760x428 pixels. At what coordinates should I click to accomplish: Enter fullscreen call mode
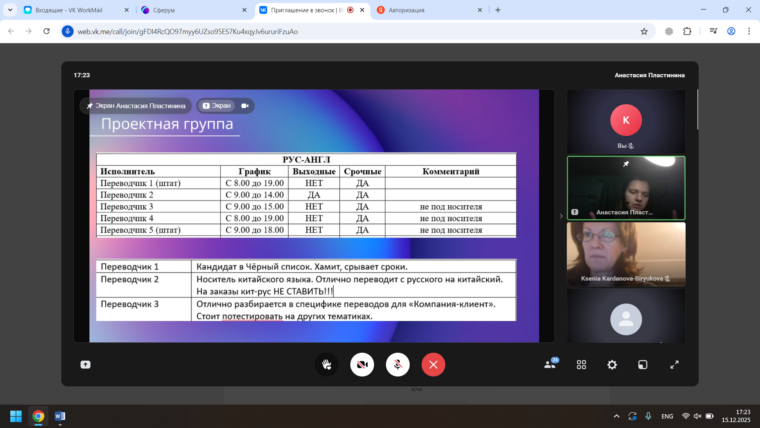tap(674, 365)
